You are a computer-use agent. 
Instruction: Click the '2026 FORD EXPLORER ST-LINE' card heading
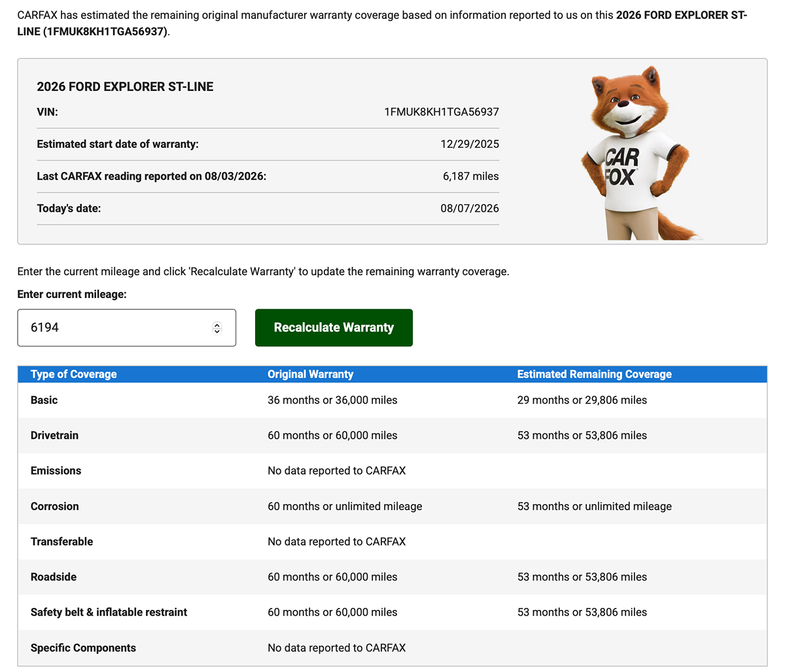tap(125, 86)
